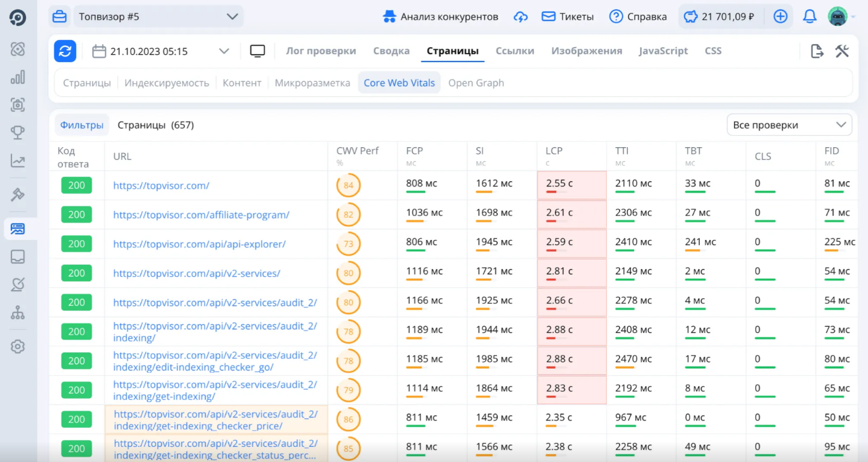This screenshot has height=462, width=868.
Task: Click the briefcase projects icon
Action: point(59,17)
